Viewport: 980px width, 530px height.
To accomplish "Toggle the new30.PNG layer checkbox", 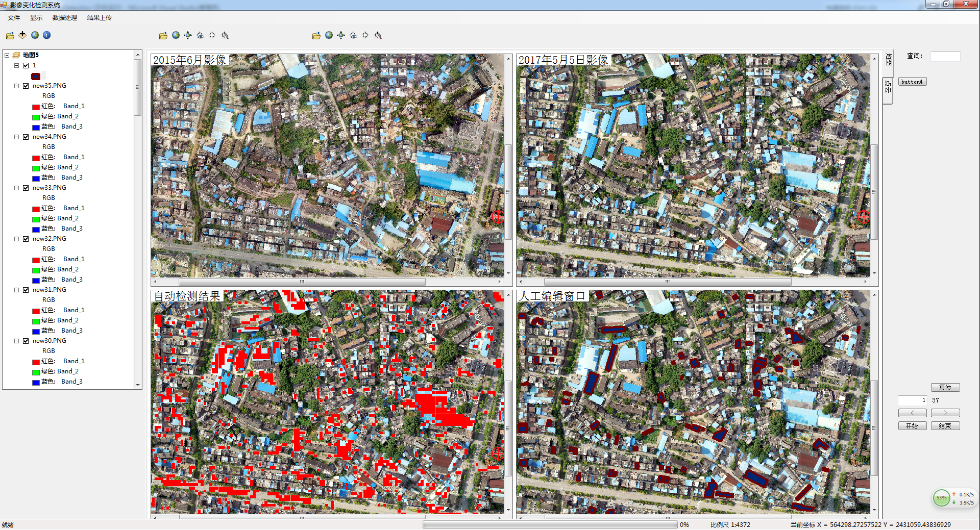I will [x=26, y=341].
